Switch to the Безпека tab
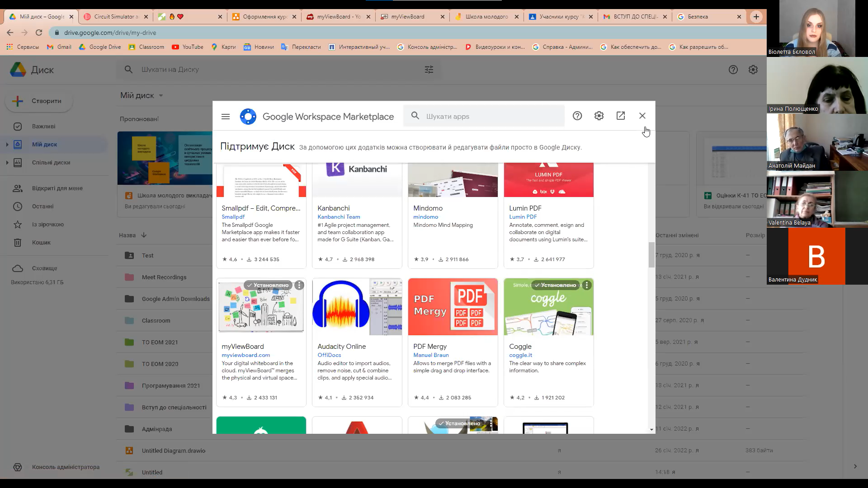868x488 pixels. 709,17
